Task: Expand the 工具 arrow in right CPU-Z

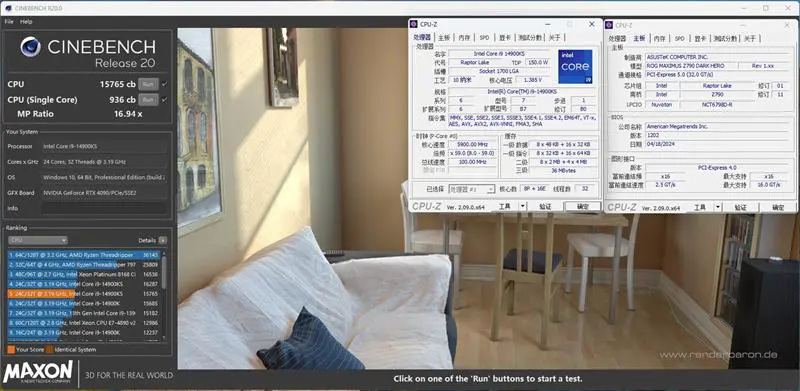Action: click(x=718, y=207)
